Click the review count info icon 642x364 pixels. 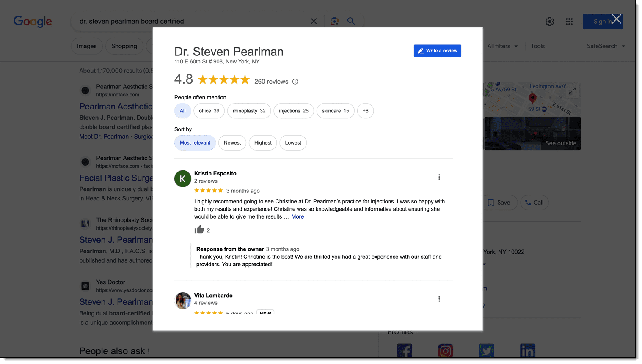(x=295, y=82)
